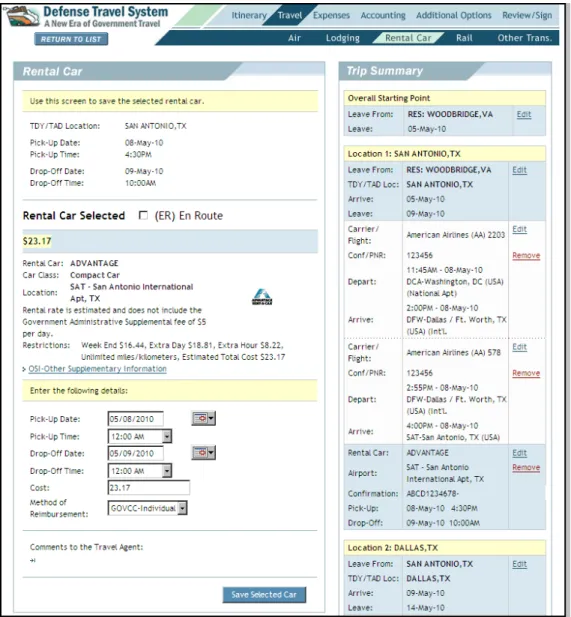Click the Return to List button

click(71, 39)
